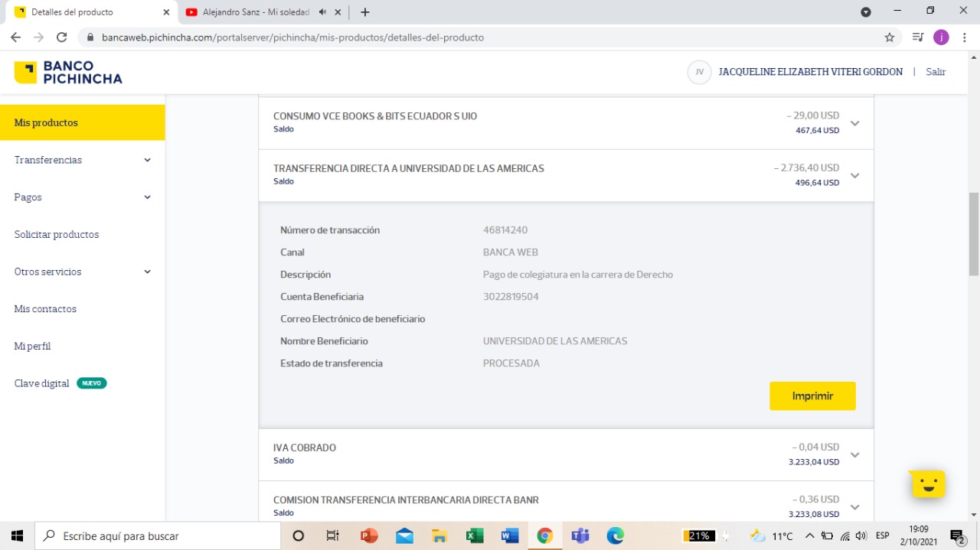Click the Salir logout link
Image resolution: width=980 pixels, height=550 pixels.
click(936, 72)
